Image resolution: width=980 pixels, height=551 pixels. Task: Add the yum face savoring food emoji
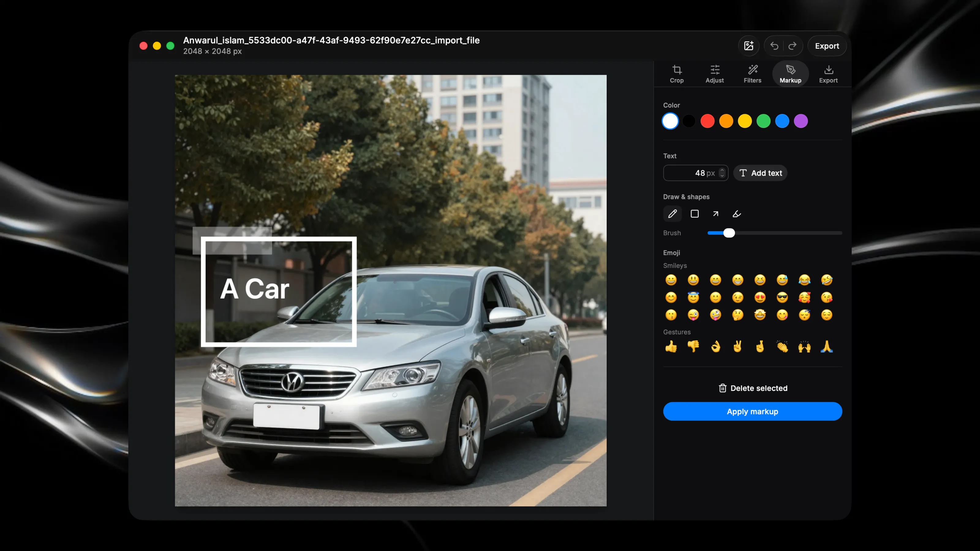pos(782,315)
